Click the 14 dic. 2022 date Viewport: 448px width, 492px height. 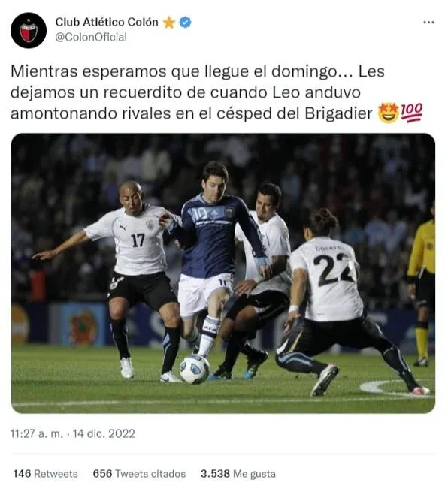104,433
